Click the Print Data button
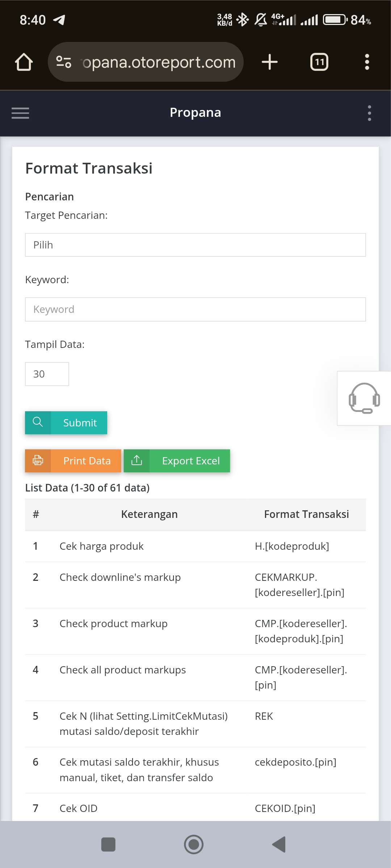The height and width of the screenshot is (868, 391). point(73,461)
